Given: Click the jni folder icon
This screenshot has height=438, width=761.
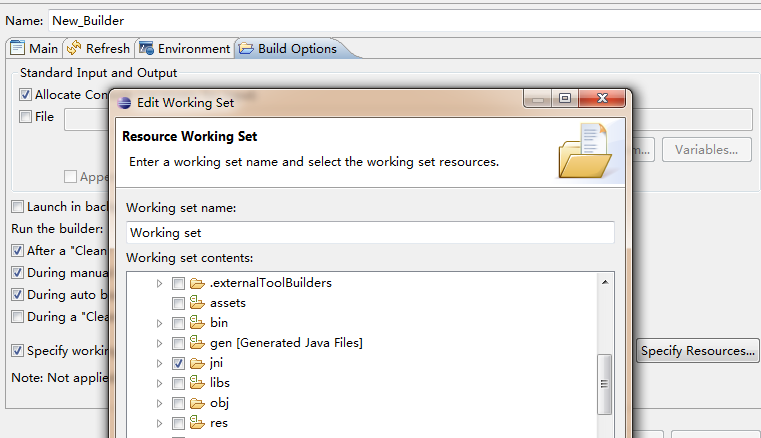Looking at the screenshot, I should (x=197, y=363).
